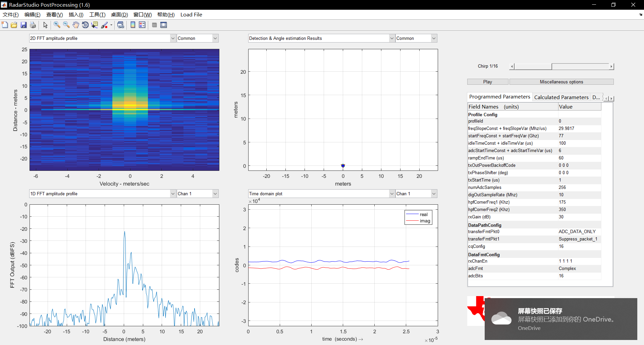The height and width of the screenshot is (345, 644).
Task: Click the Link Plot icon
Action: point(121,25)
